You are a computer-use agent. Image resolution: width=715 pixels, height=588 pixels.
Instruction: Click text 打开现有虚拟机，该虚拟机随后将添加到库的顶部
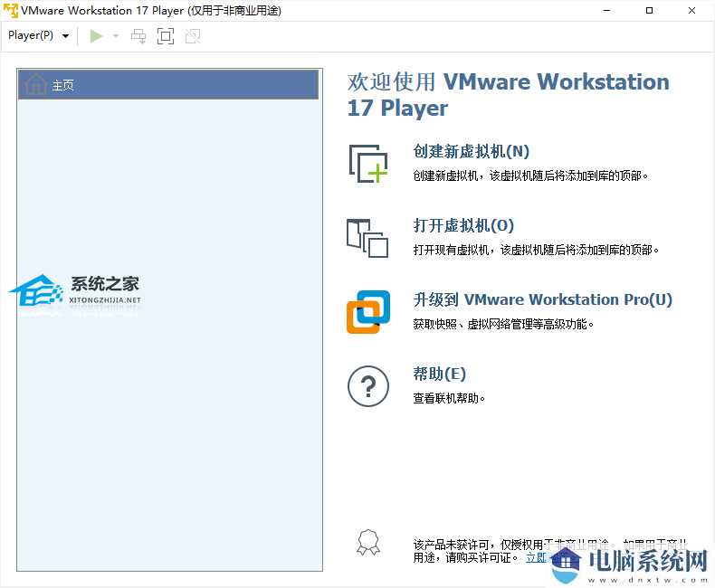click(536, 250)
